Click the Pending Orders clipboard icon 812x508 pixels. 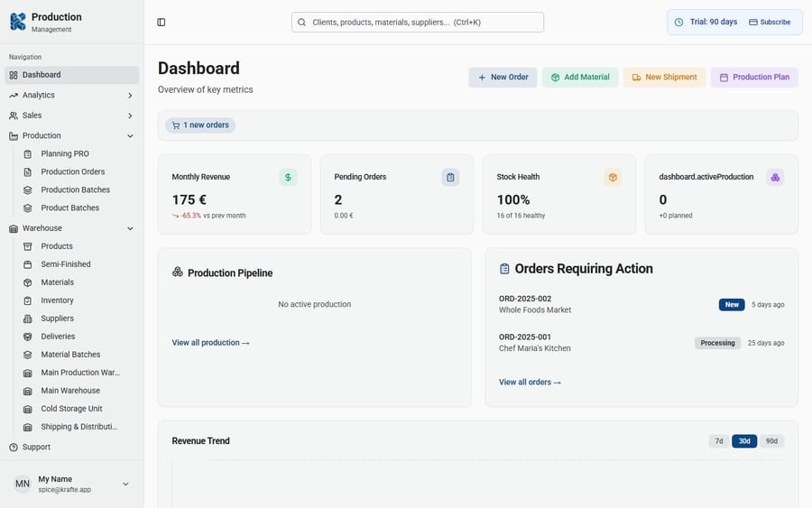click(450, 178)
